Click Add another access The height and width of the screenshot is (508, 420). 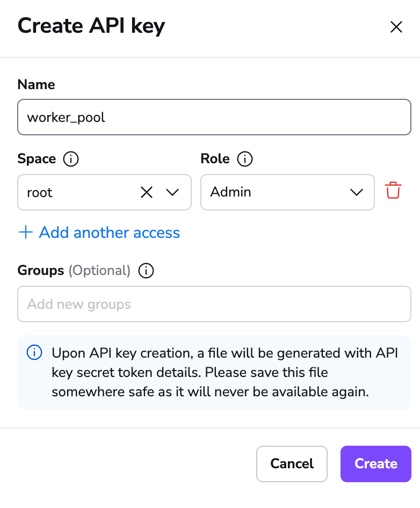tap(109, 233)
